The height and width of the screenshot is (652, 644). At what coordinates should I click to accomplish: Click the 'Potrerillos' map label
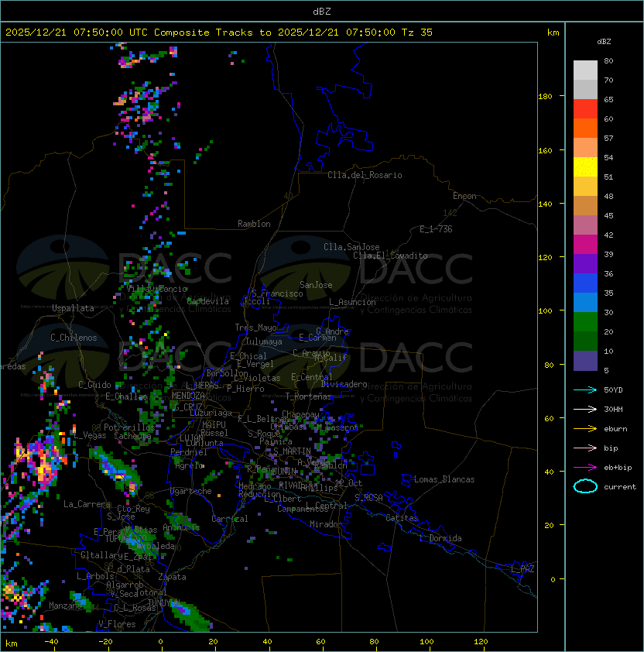129,427
